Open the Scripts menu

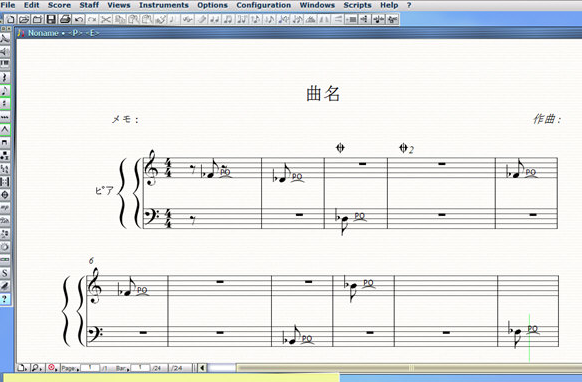click(x=357, y=5)
